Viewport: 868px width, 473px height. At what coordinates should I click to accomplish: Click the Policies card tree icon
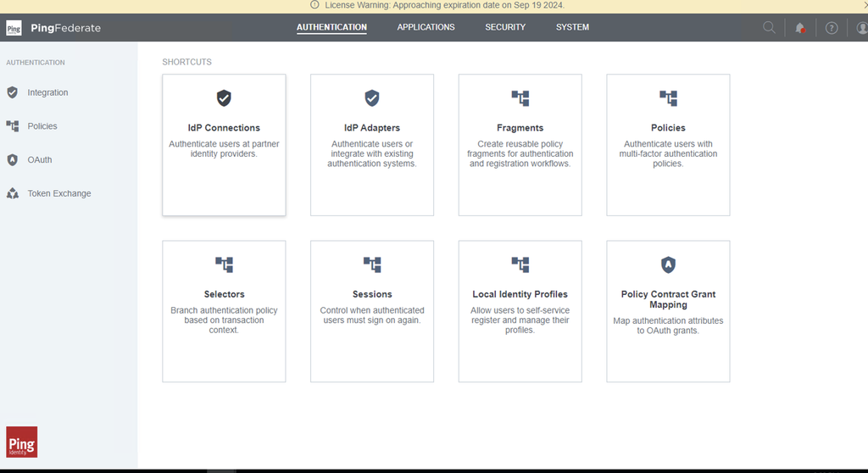coord(668,98)
